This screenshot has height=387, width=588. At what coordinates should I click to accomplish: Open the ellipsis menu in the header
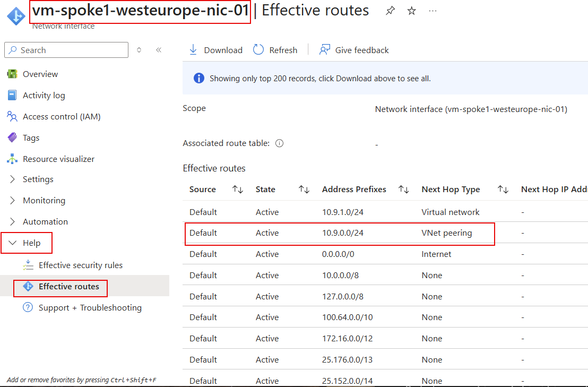pyautogui.click(x=433, y=11)
